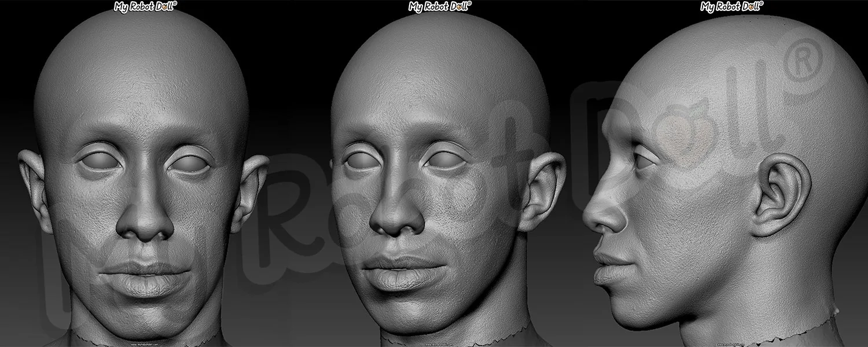Click the visible eye on the profile view head
868x347 pixels.
[645, 163]
